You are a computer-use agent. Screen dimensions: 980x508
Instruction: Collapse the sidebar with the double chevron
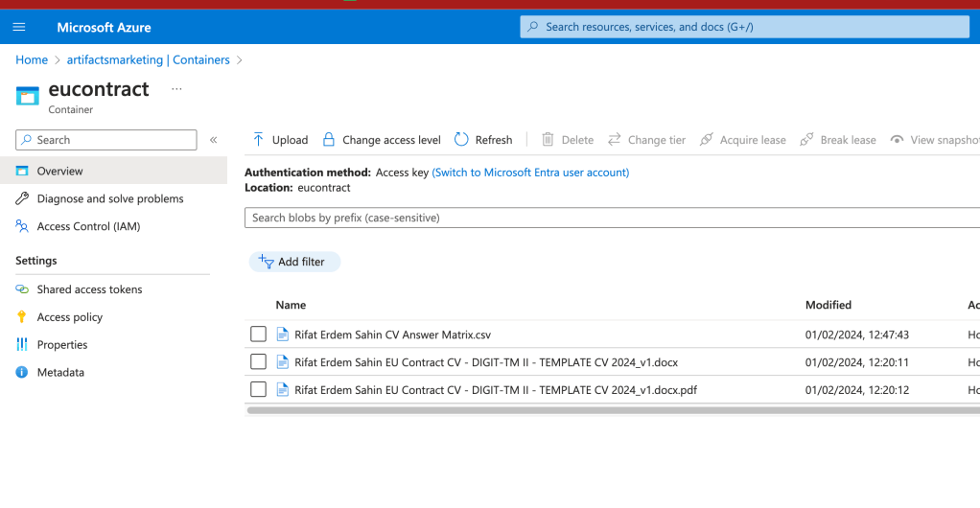tap(213, 140)
